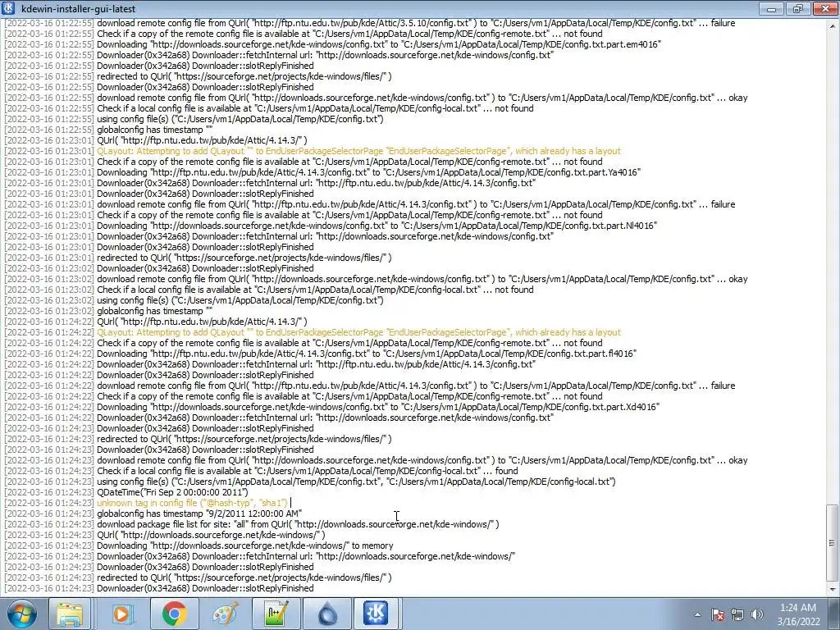Click the 01:23:02 globalconfig empty timestamp line
This screenshot has height=630, width=840.
[109, 311]
